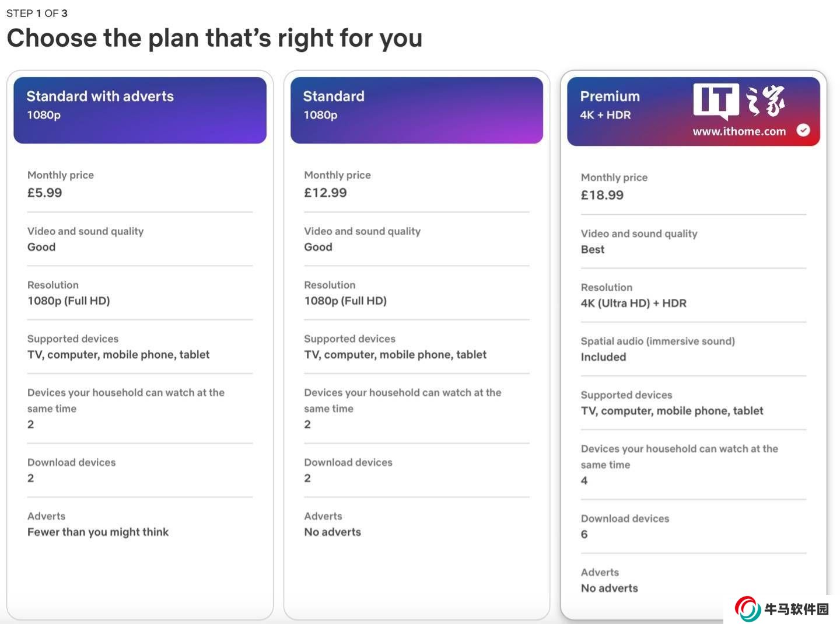Click Spatial audio 'Included' in Premium
Viewport: 840px width, 624px height.
[603, 357]
